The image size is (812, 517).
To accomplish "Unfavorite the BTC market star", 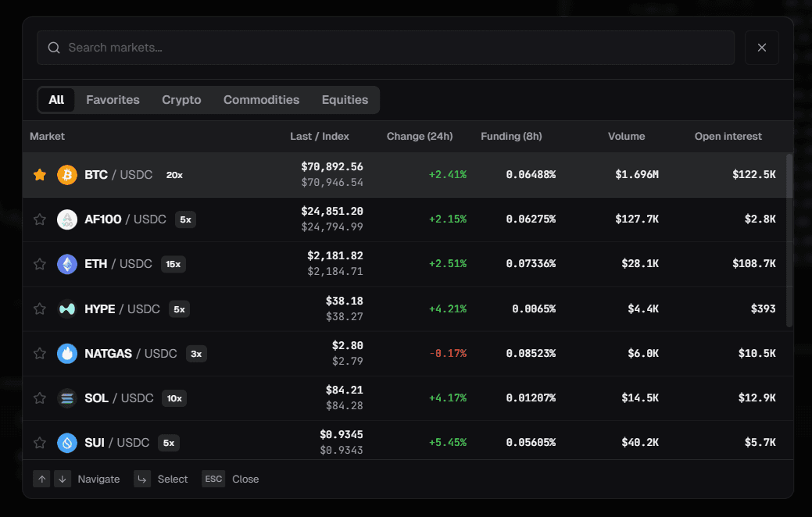I will [x=39, y=174].
